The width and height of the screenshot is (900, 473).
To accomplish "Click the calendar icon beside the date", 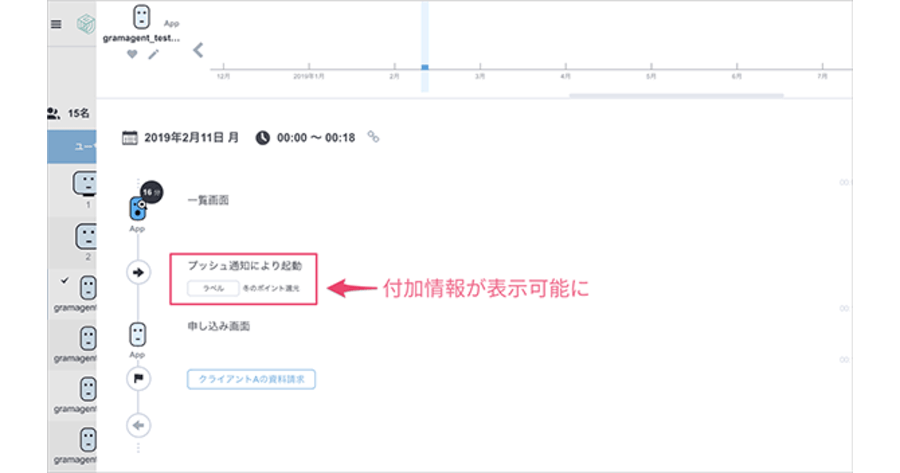I will 130,138.
